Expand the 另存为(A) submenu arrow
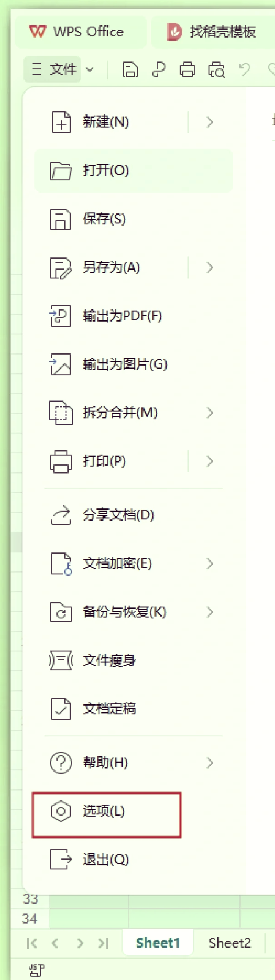 point(209,267)
